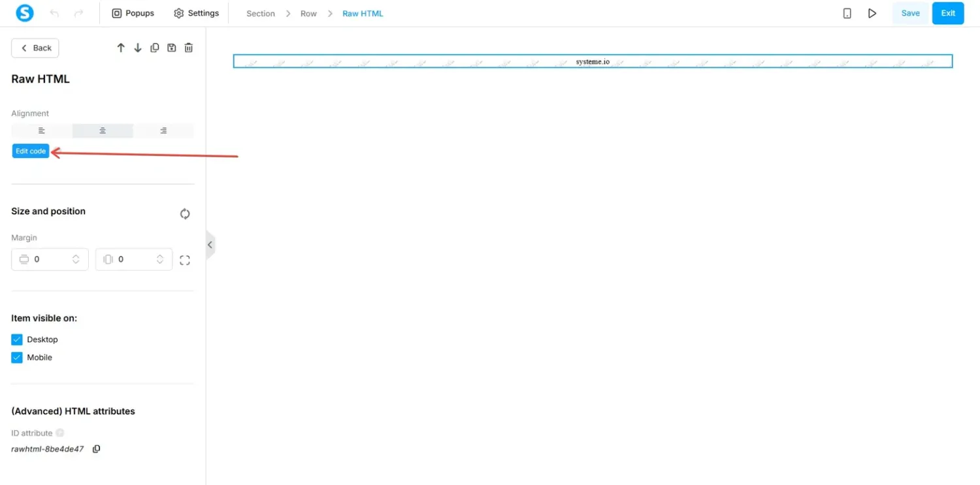Open the Settings menu
The width and height of the screenshot is (980, 485).
197,13
